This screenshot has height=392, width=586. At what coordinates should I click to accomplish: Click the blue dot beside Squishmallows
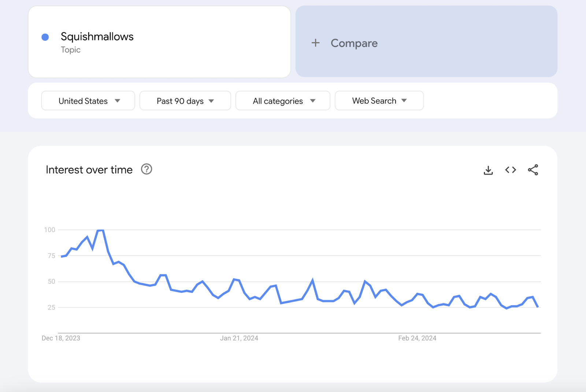[x=45, y=37]
